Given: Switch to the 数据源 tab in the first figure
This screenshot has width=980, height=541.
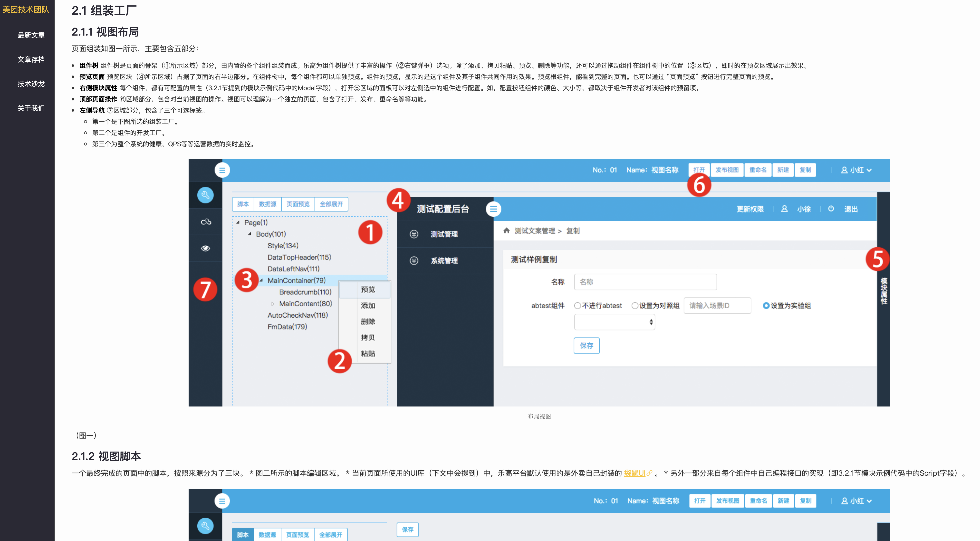Looking at the screenshot, I should [268, 204].
